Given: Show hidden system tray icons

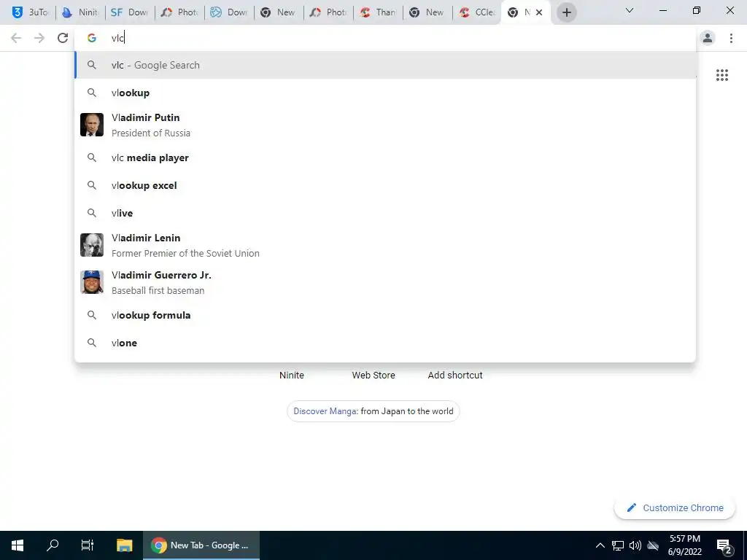Looking at the screenshot, I should [600, 545].
